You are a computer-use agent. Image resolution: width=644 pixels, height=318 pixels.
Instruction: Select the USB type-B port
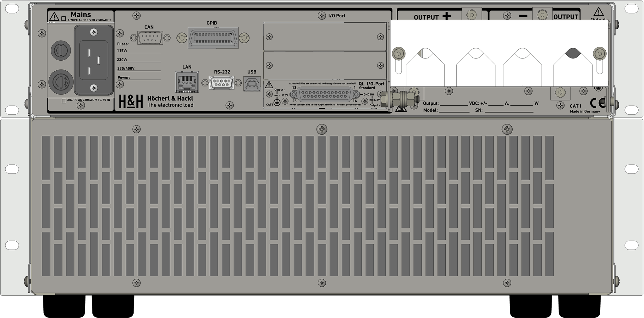tap(251, 83)
